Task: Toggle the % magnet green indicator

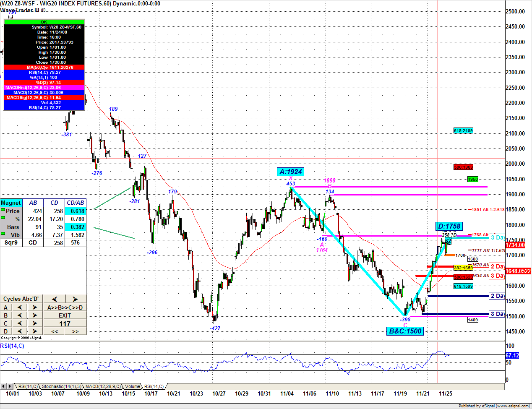Action: [x=3, y=218]
